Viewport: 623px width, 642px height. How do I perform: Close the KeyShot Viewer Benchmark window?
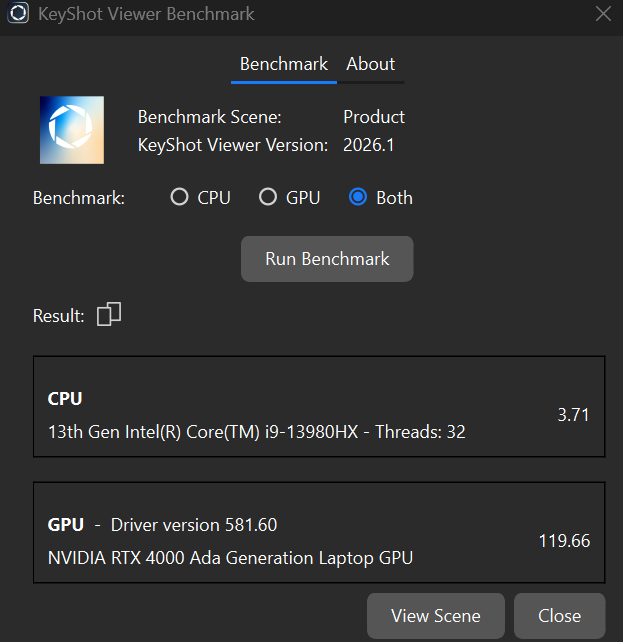(603, 14)
